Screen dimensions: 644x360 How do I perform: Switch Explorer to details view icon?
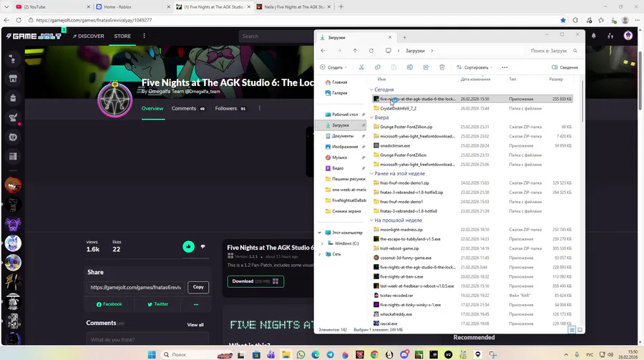coord(572,330)
